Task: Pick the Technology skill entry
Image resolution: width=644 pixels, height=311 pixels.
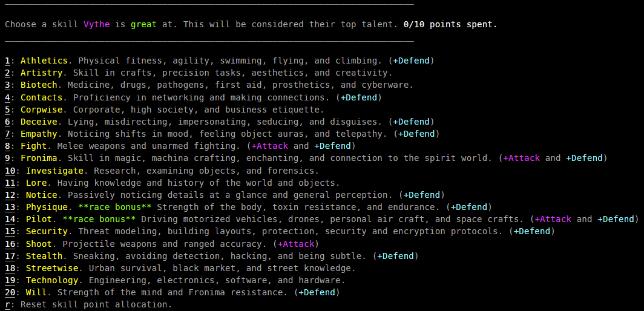Action: (x=175, y=281)
